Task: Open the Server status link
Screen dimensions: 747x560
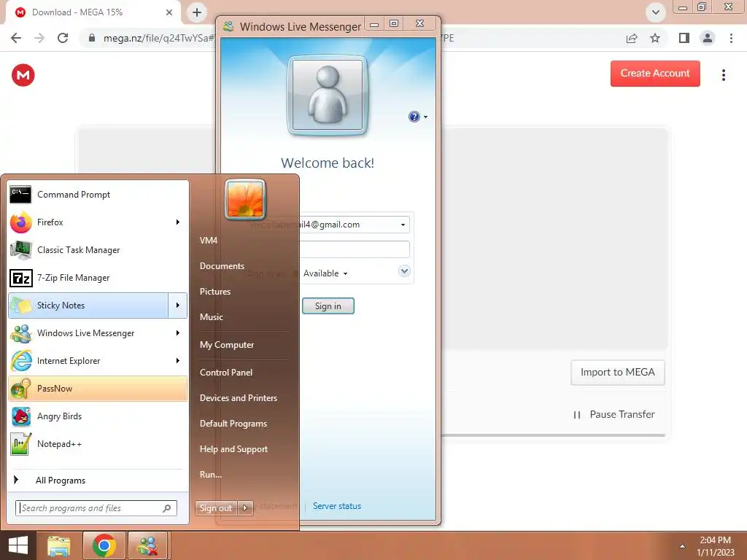Action: tap(337, 506)
